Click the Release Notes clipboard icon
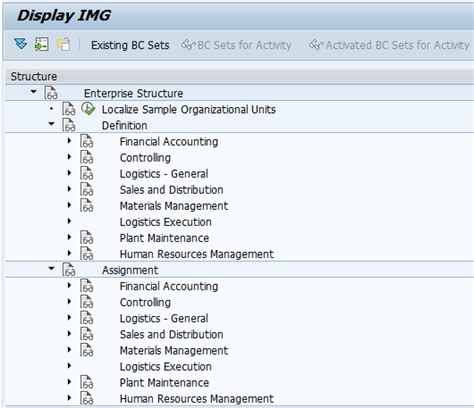Viewport: 474px width, 408px height. pyautogui.click(x=64, y=44)
